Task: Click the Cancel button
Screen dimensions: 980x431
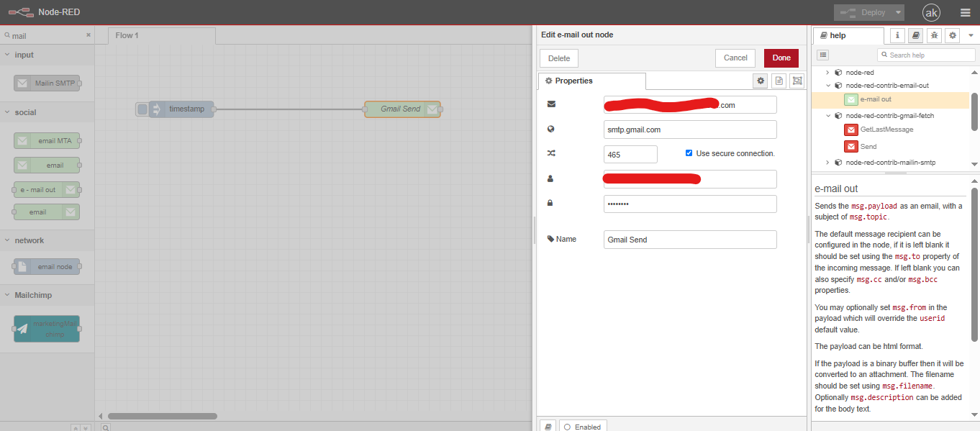Action: pos(735,58)
